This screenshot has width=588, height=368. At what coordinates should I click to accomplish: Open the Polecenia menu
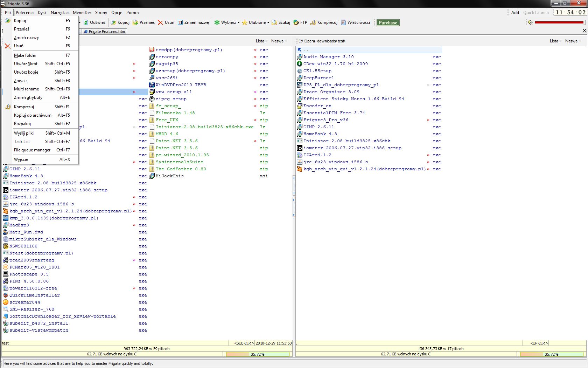pos(24,13)
